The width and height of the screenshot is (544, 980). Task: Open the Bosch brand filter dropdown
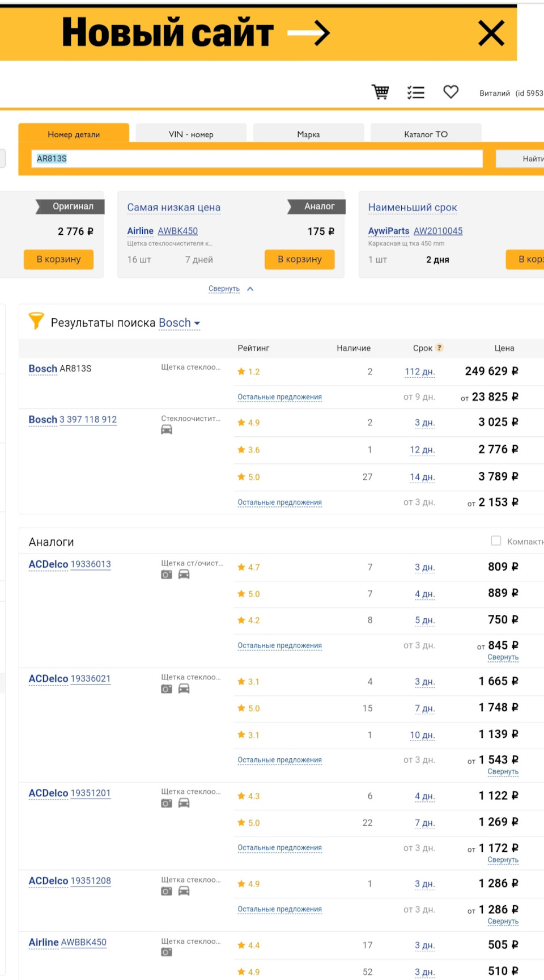(180, 323)
